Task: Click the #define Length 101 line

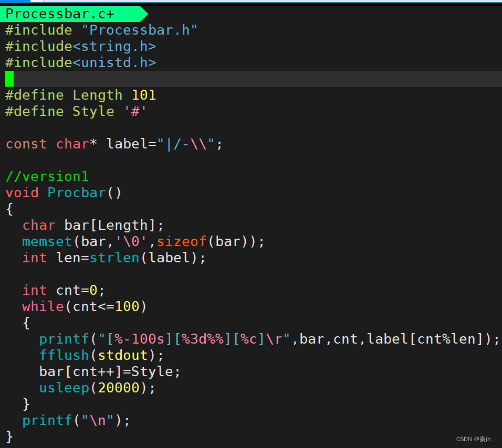Action: click(x=81, y=95)
